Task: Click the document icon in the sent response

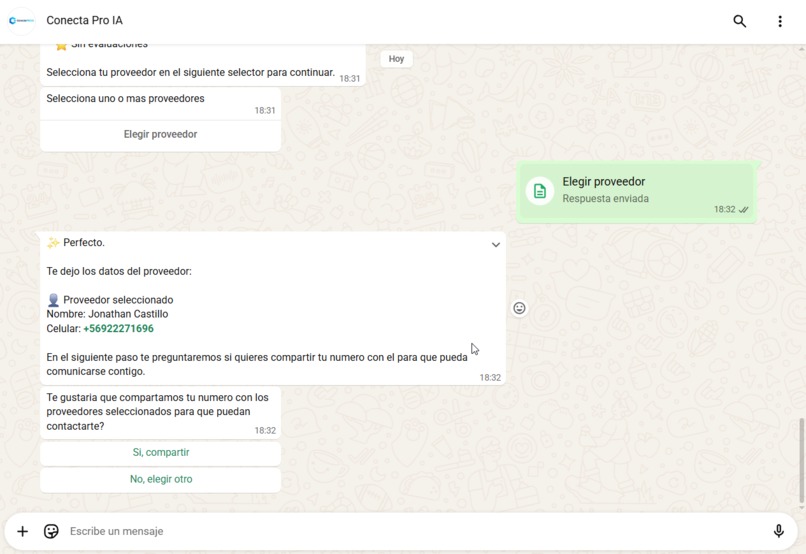Action: [x=540, y=191]
